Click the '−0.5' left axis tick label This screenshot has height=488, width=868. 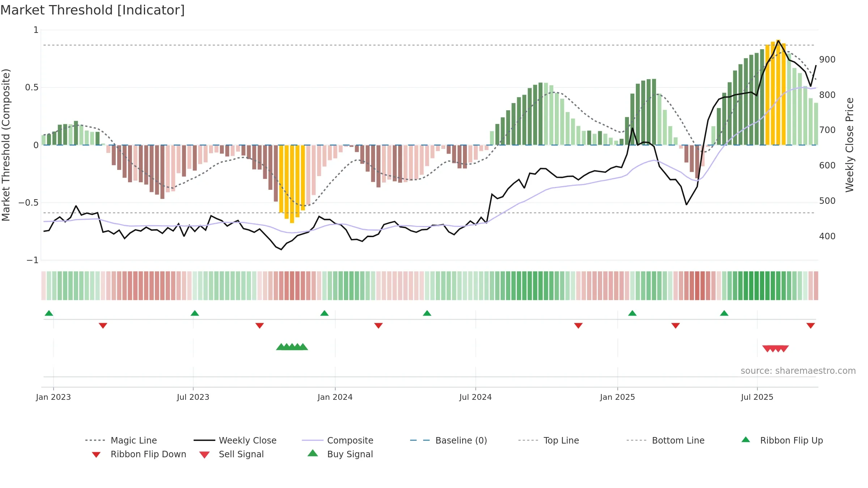(x=29, y=203)
